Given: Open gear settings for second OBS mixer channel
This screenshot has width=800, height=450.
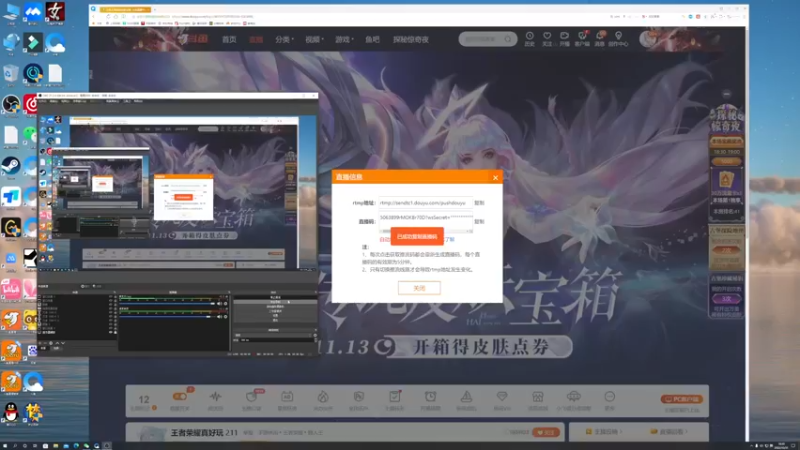Looking at the screenshot, I should click(x=226, y=317).
